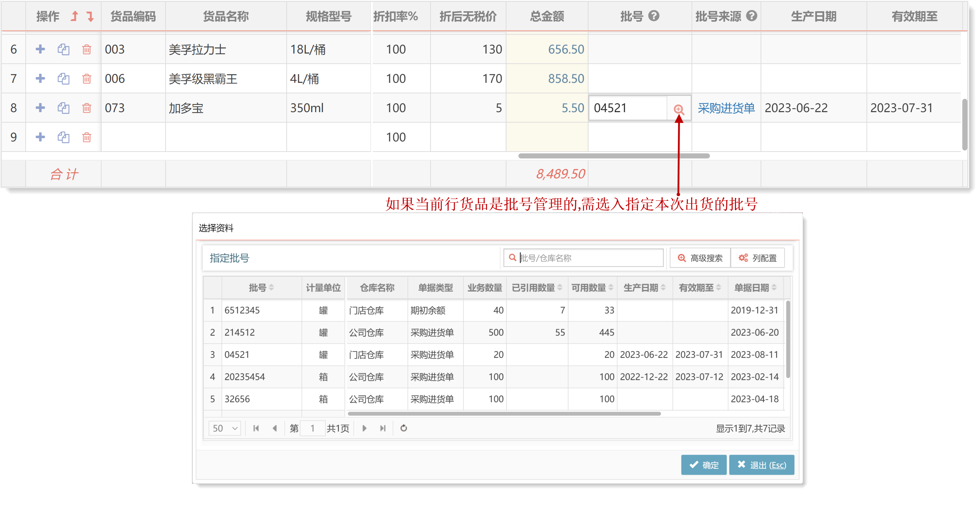Copy row 6 with the duplicate icon
The width and height of the screenshot is (980, 505).
click(x=63, y=49)
